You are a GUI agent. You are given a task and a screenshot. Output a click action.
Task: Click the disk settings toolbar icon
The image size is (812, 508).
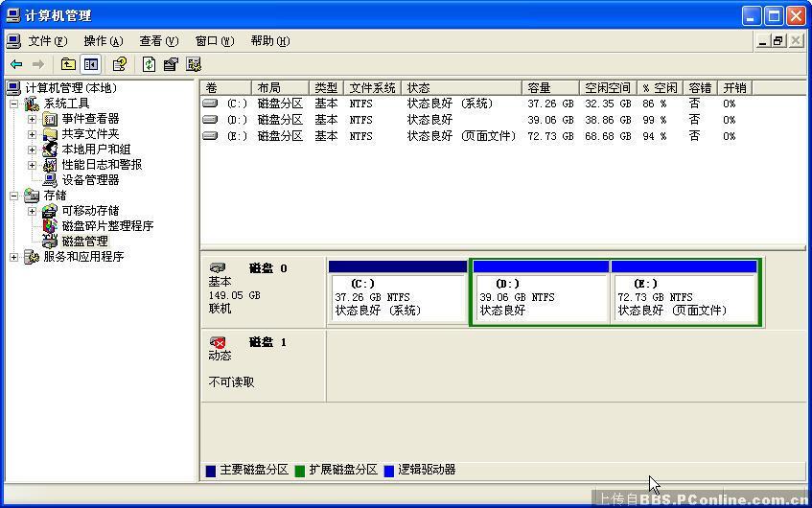194,64
